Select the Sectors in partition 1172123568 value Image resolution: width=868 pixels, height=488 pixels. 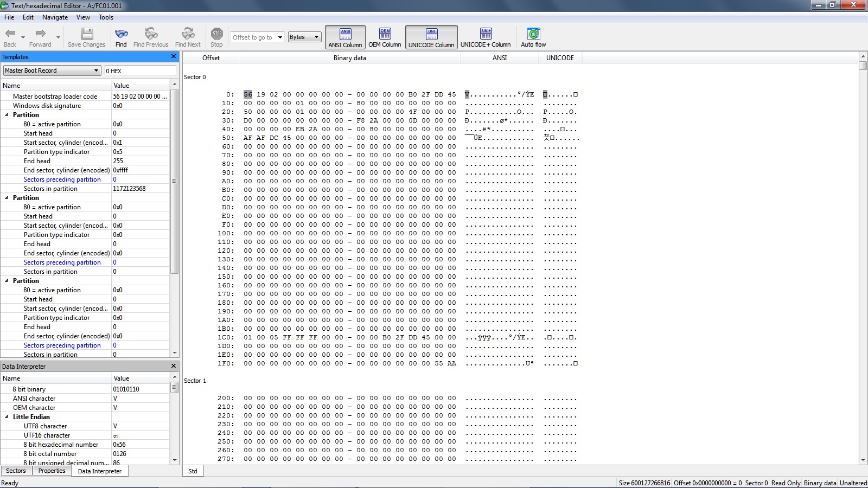point(129,189)
